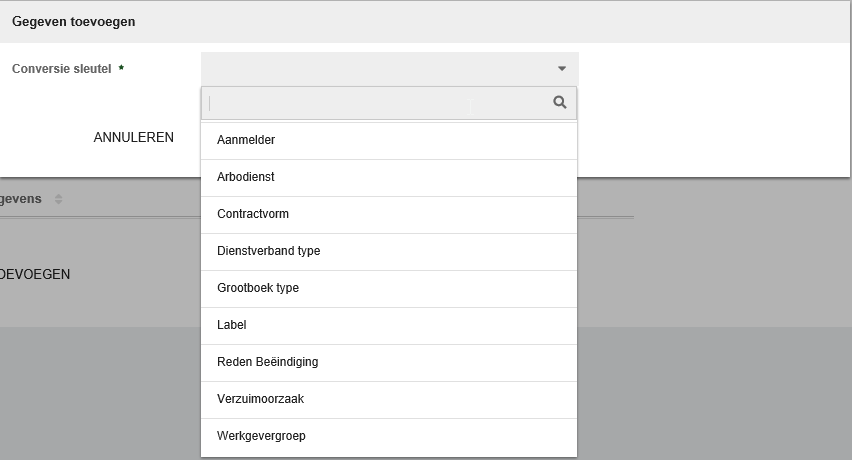This screenshot has height=460, width=852.
Task: Click the magnifying glass search icon
Action: pos(560,102)
